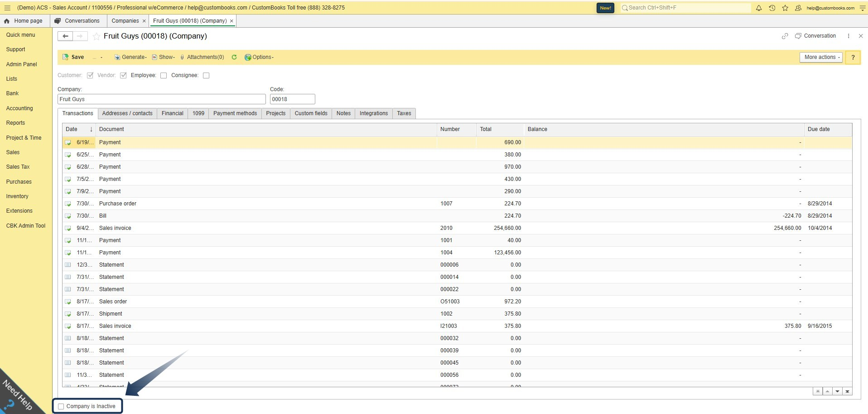Click the New! badge
This screenshot has width=868, height=414.
pos(605,8)
